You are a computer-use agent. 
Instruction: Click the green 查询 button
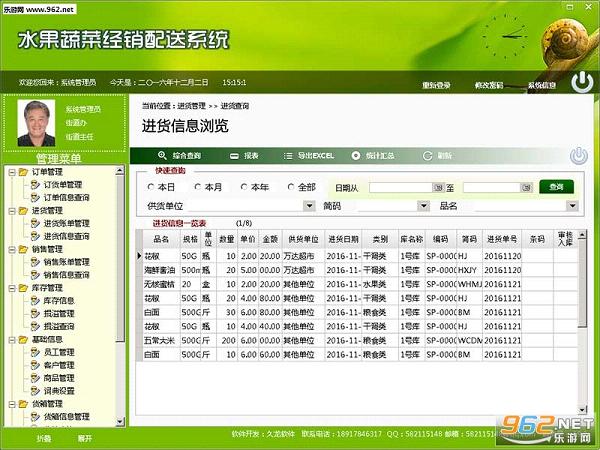(556, 187)
